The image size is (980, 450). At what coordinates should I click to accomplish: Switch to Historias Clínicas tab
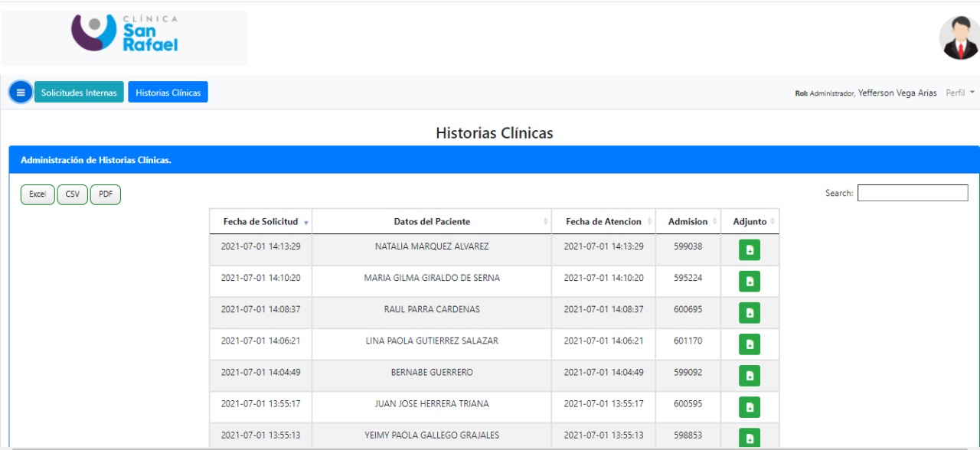[168, 93]
